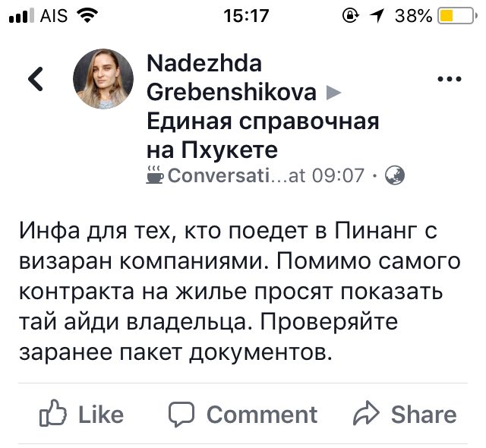Tap the Share arrow icon

367,414
